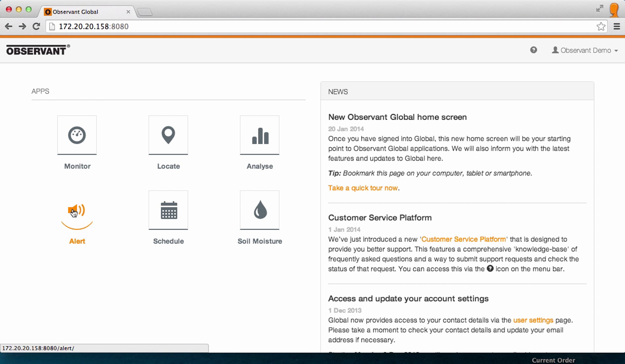Click the 'Tip: Bookmark this page' text
625x364 pixels.
pos(430,173)
